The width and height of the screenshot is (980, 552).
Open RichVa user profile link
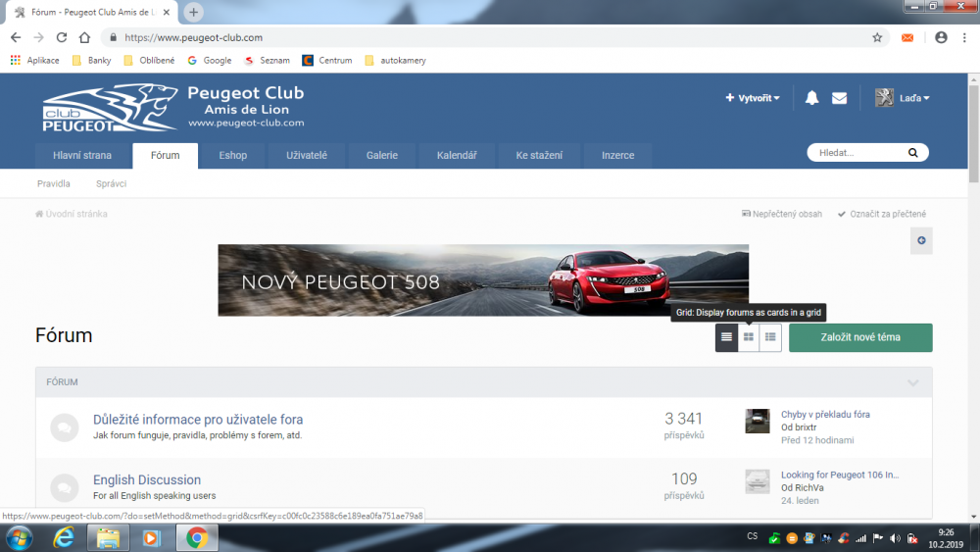808,487
